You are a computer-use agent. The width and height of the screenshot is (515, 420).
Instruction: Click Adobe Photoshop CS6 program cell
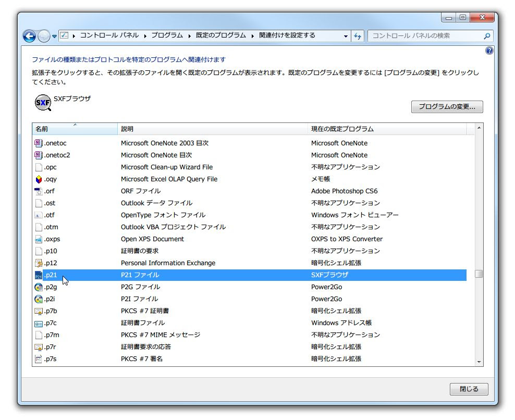(x=344, y=191)
